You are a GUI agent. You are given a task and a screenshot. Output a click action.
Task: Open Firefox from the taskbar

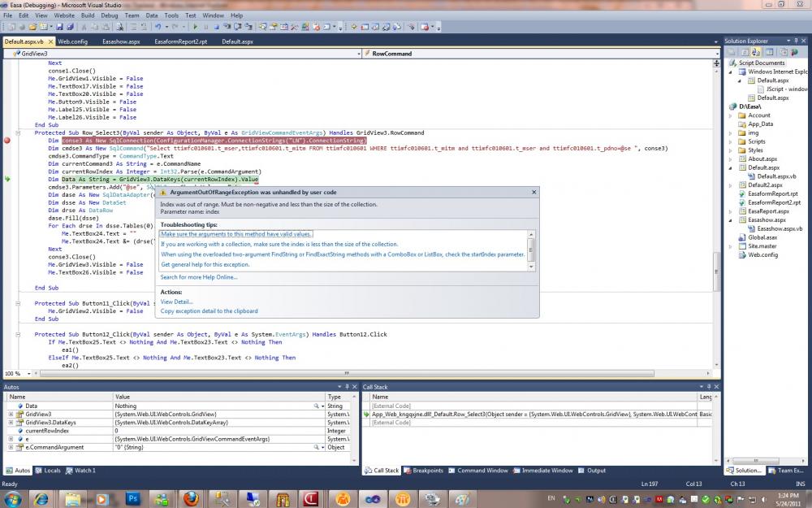190,497
